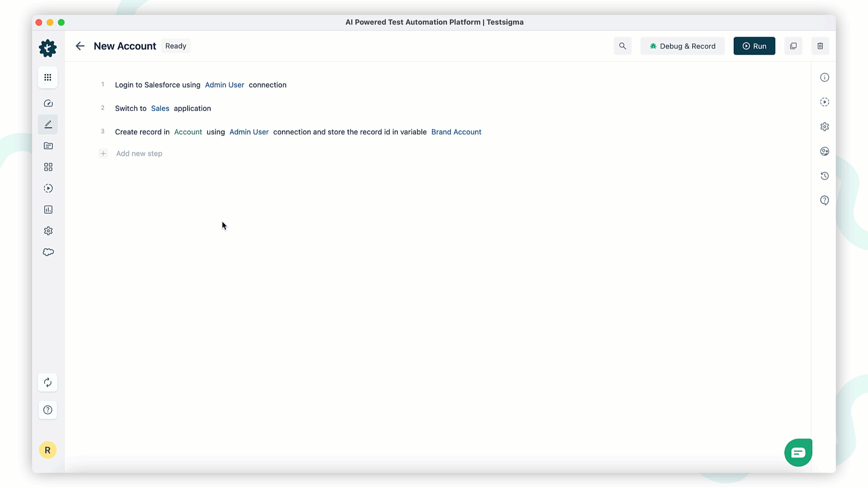Screen dimensions: 868x488
Task: Select step 2 Switch to text
Action: click(x=131, y=108)
